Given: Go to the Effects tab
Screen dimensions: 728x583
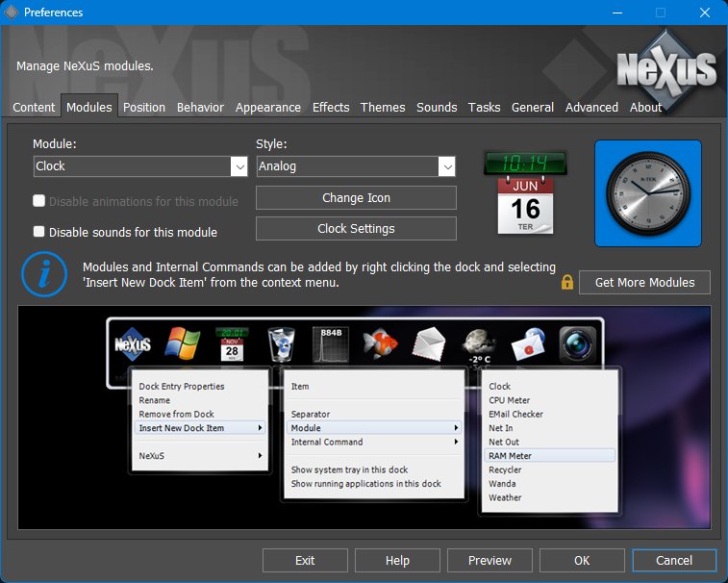Looking at the screenshot, I should (331, 108).
